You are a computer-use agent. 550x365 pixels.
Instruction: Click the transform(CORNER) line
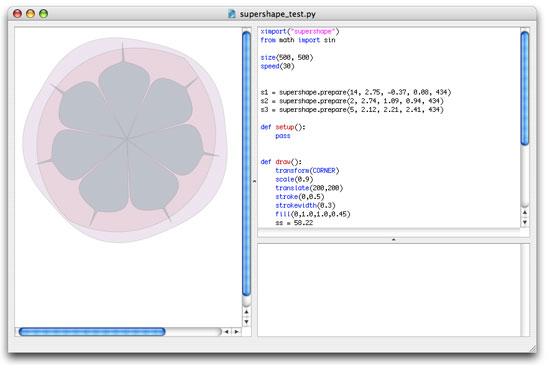click(307, 170)
